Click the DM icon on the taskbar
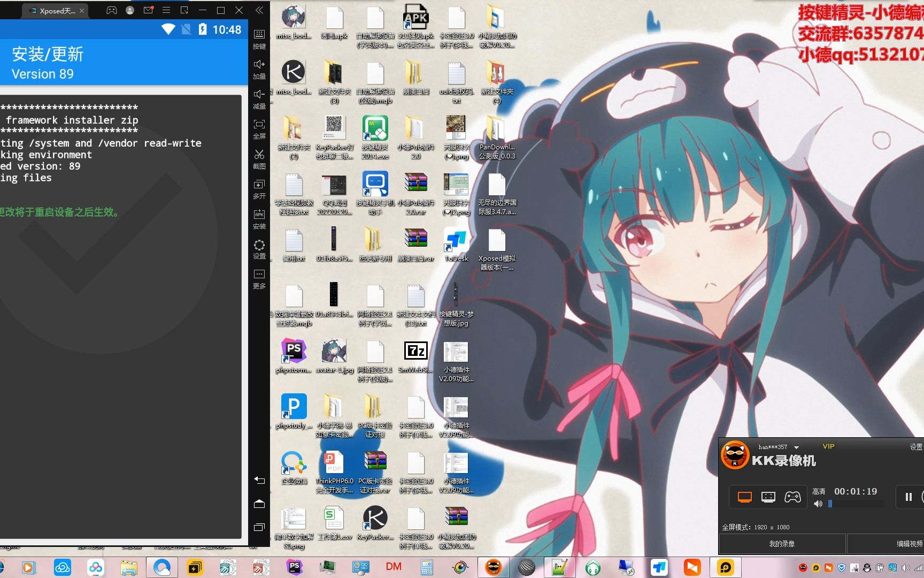 (x=394, y=567)
